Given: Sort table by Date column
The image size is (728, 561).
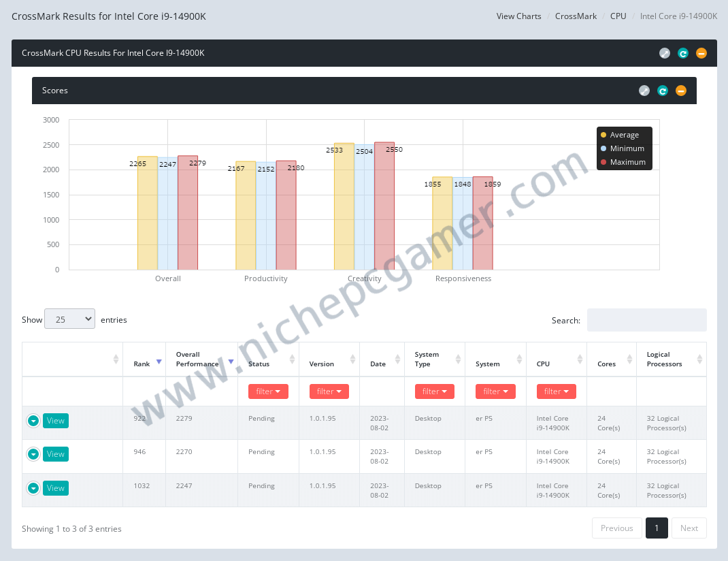Looking at the screenshot, I should [382, 359].
